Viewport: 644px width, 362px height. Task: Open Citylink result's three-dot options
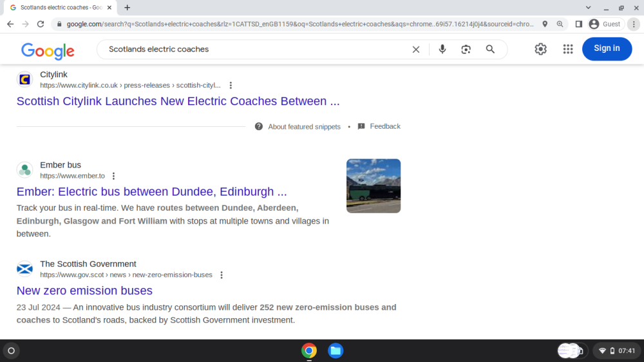coord(231,86)
